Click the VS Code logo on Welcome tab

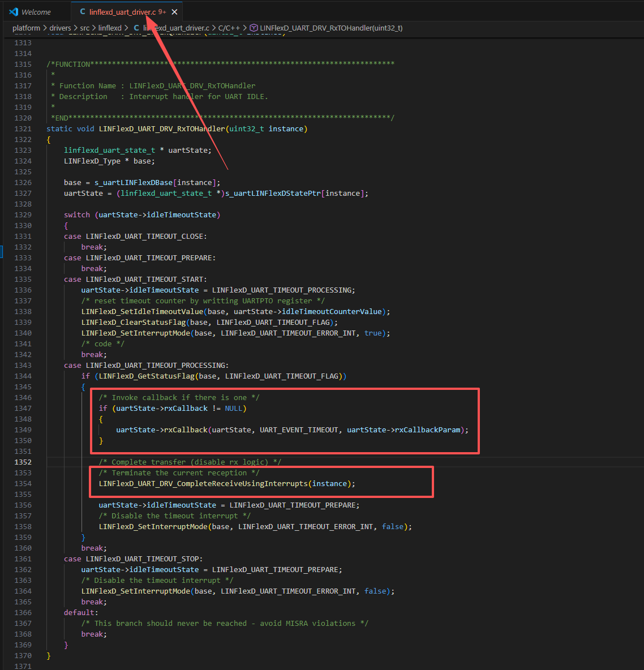[x=14, y=12]
